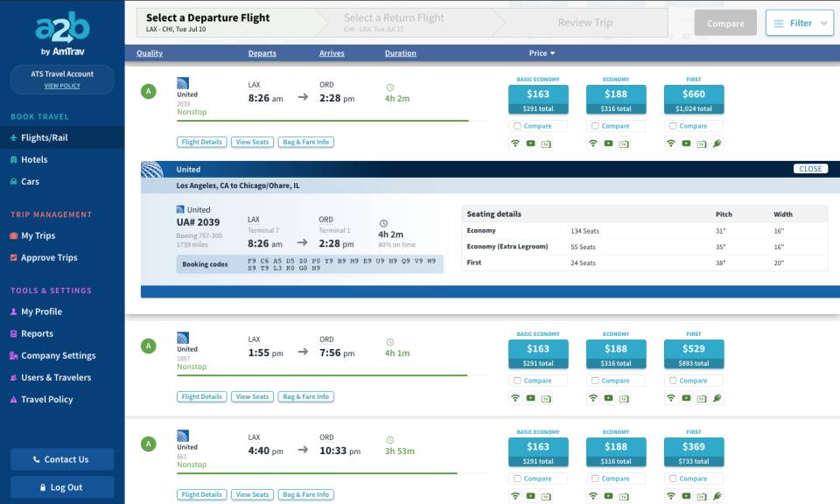Click the A quality badge for the 4:40 pm flight
Image resolution: width=840 pixels, height=504 pixels.
point(149,444)
